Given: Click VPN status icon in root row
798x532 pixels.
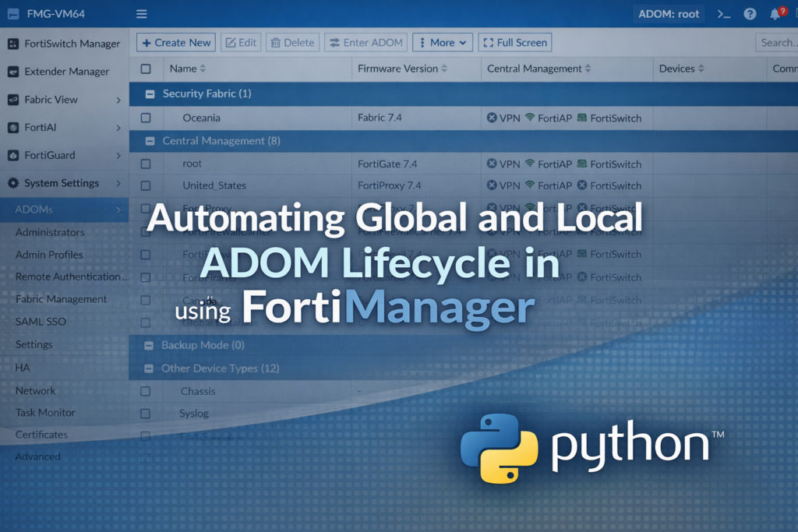Looking at the screenshot, I should pyautogui.click(x=492, y=164).
